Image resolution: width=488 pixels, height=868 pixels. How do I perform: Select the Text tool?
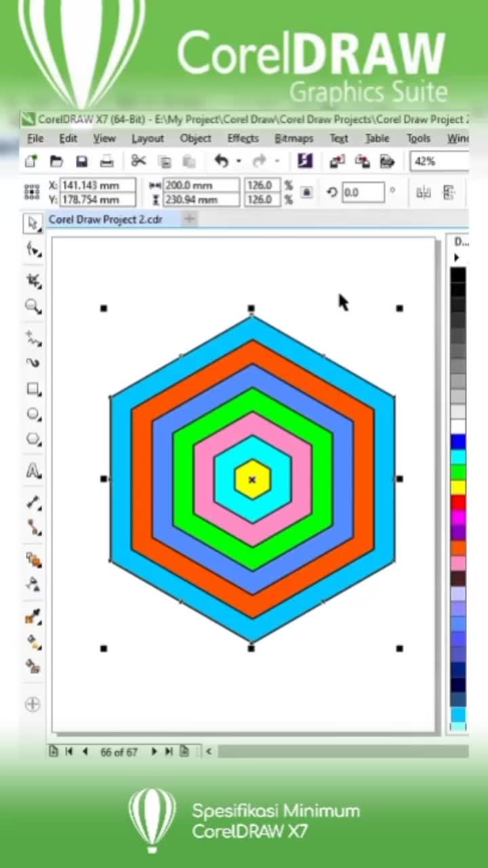pos(33,471)
